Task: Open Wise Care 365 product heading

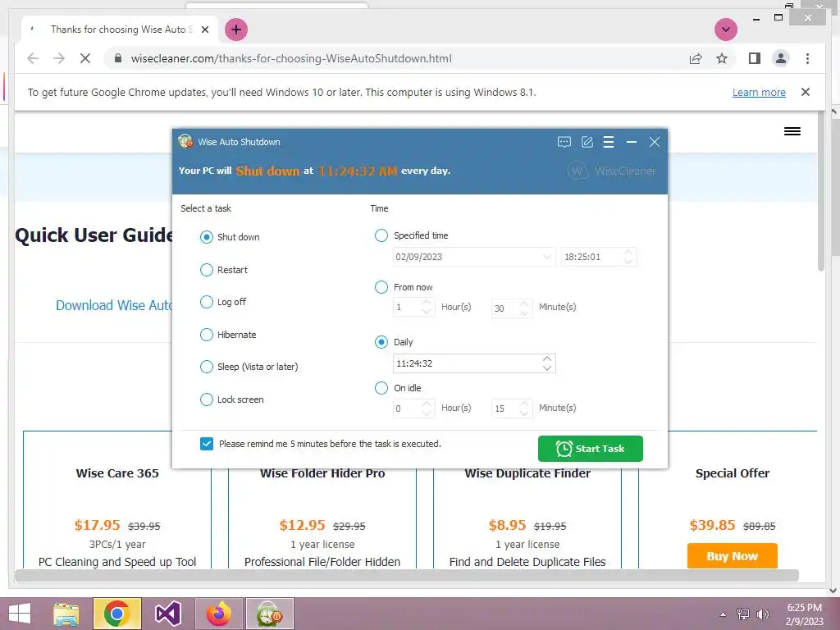Action: point(117,473)
